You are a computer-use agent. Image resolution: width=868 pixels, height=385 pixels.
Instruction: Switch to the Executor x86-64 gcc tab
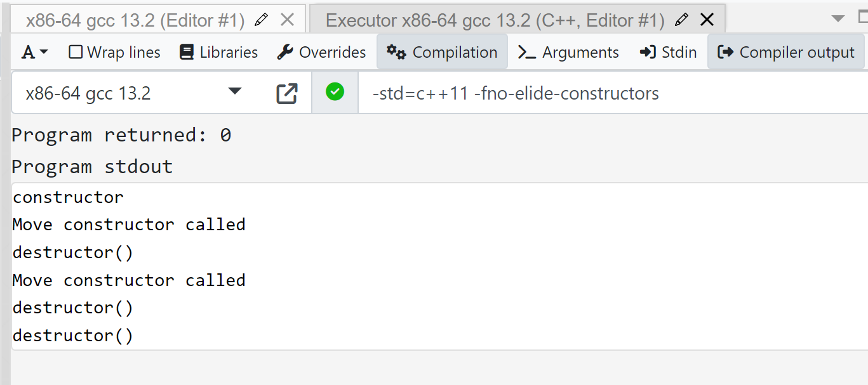pos(495,20)
